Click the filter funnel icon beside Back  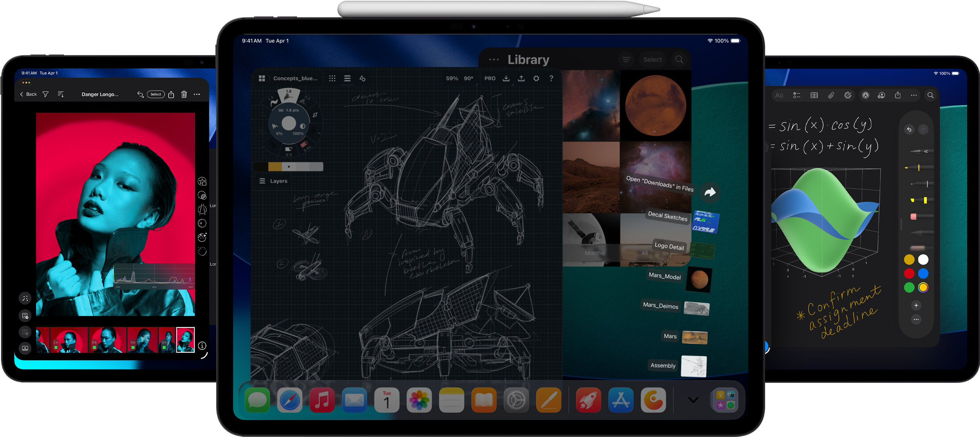[x=45, y=94]
